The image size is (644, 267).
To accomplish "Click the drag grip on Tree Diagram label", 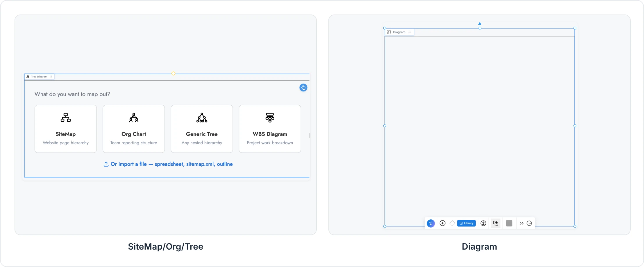I will pos(51,77).
